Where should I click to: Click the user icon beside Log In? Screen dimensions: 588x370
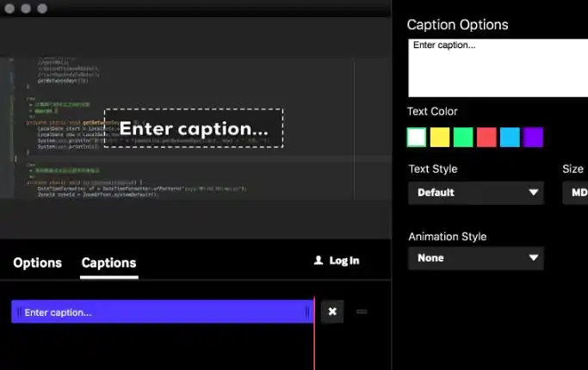[x=319, y=261]
